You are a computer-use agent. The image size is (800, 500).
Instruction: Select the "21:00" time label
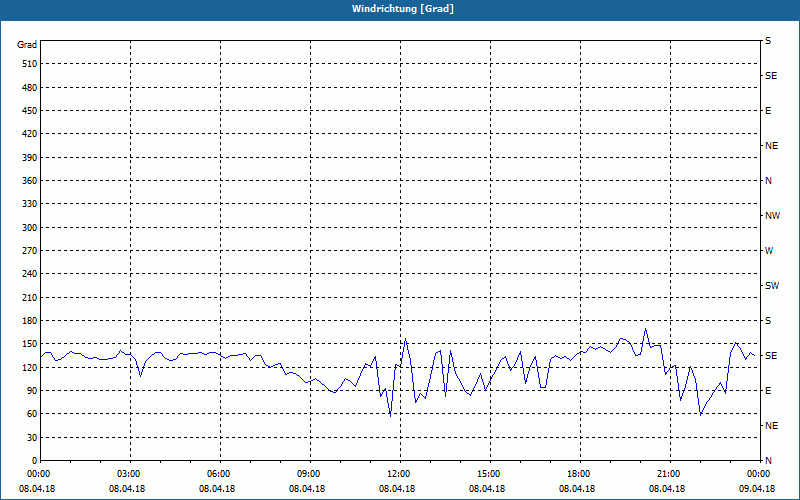pyautogui.click(x=667, y=474)
